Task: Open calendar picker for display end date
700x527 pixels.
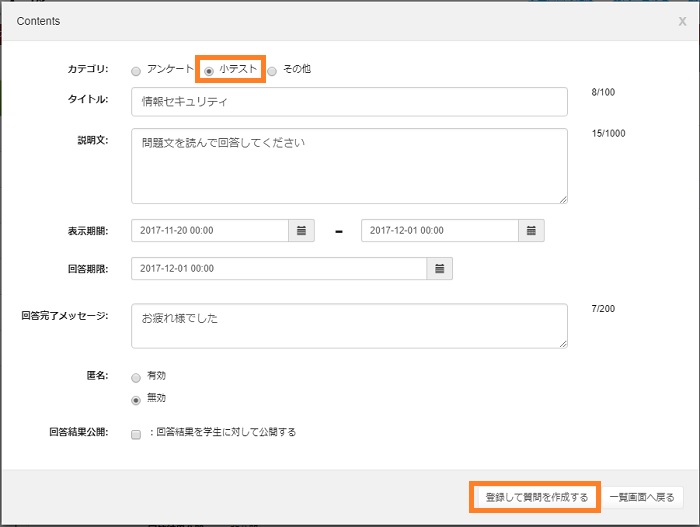Action: click(532, 230)
